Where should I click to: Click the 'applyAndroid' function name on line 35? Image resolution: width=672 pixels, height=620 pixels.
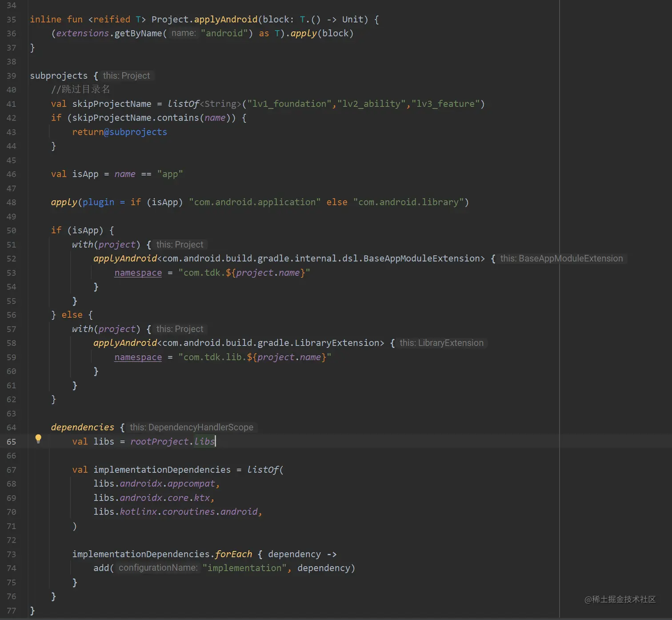pyautogui.click(x=226, y=20)
